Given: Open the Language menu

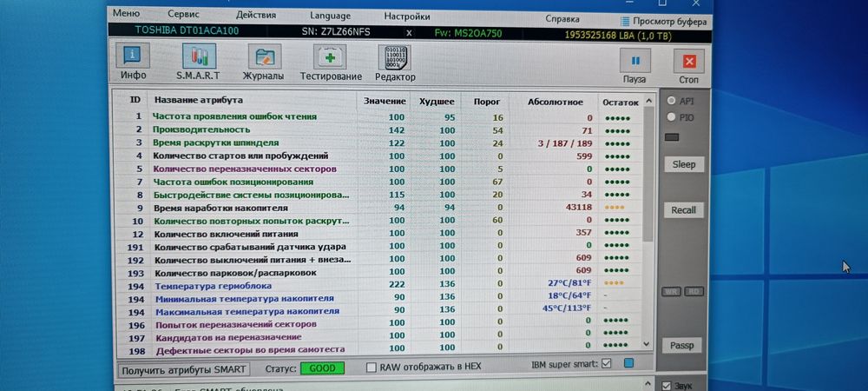Looking at the screenshot, I should click(330, 16).
